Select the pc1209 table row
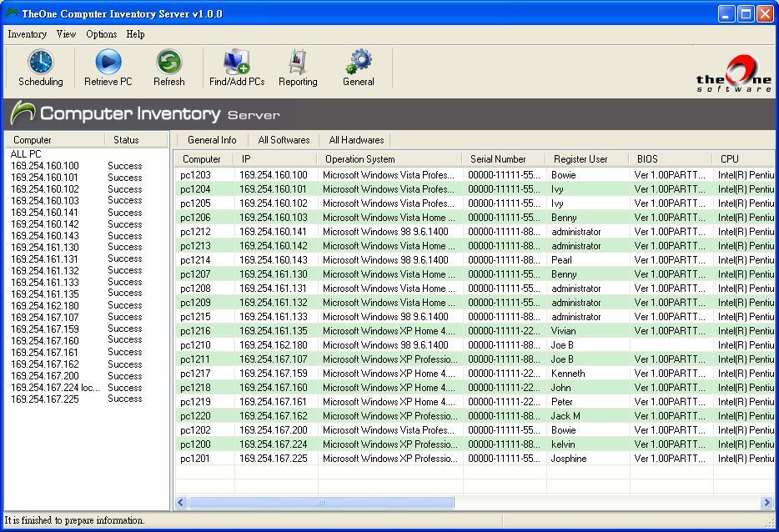Image resolution: width=779 pixels, height=532 pixels. point(476,303)
